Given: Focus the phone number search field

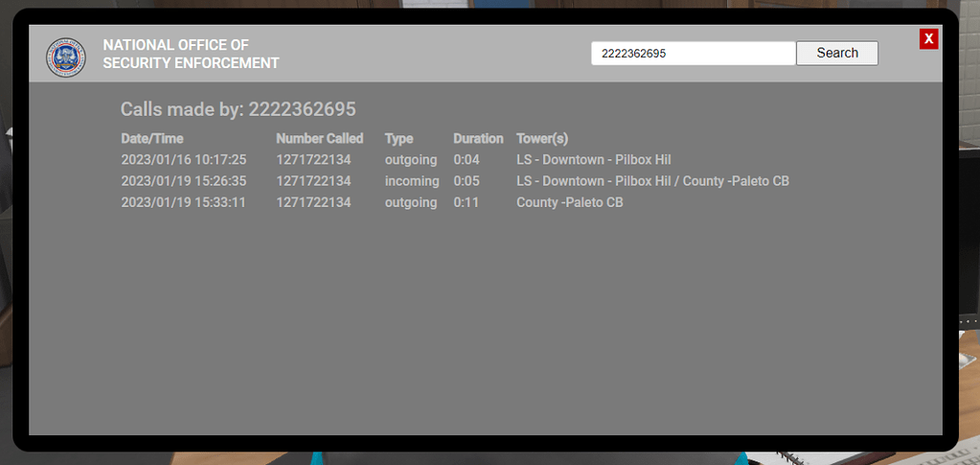Looking at the screenshot, I should point(694,53).
